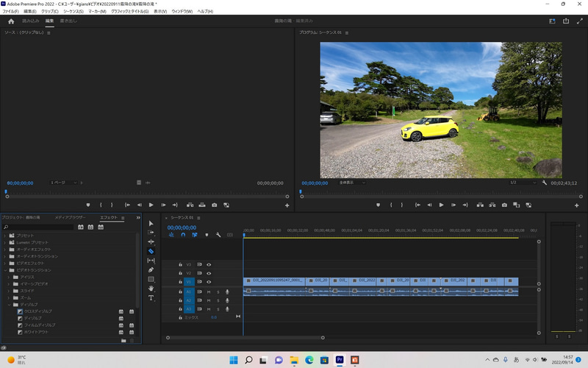Click Export Frame camera icon in Program monitor
This screenshot has height=368, width=588.
click(504, 205)
